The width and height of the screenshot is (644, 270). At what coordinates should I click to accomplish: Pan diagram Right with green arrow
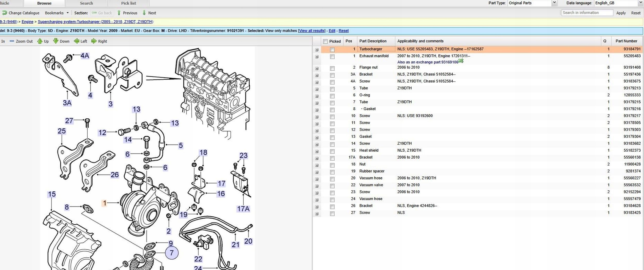[94, 41]
